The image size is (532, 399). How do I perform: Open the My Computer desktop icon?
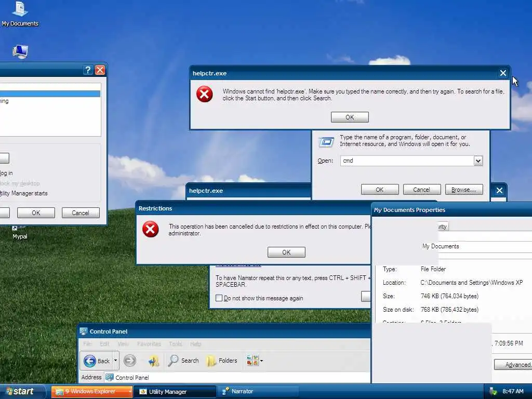(x=20, y=51)
